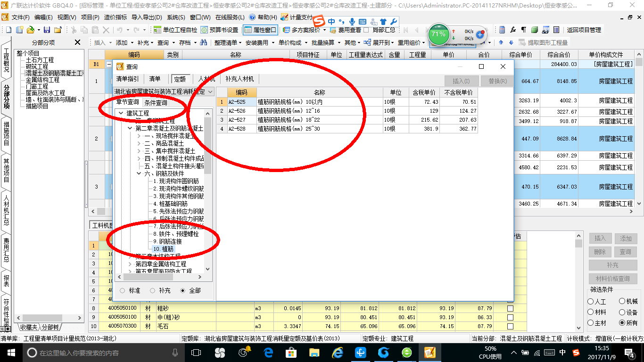Open the 导入导出(D) menu
644x362 pixels.
click(147, 17)
